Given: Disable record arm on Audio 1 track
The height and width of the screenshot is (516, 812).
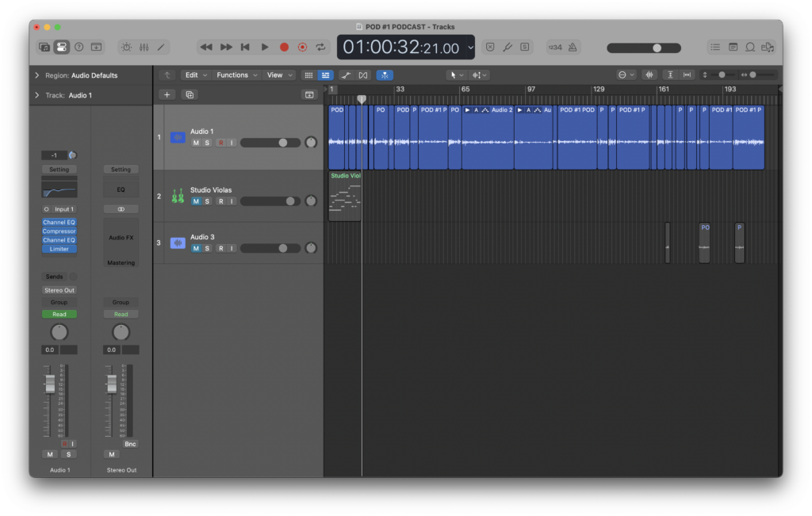Looking at the screenshot, I should [x=220, y=143].
